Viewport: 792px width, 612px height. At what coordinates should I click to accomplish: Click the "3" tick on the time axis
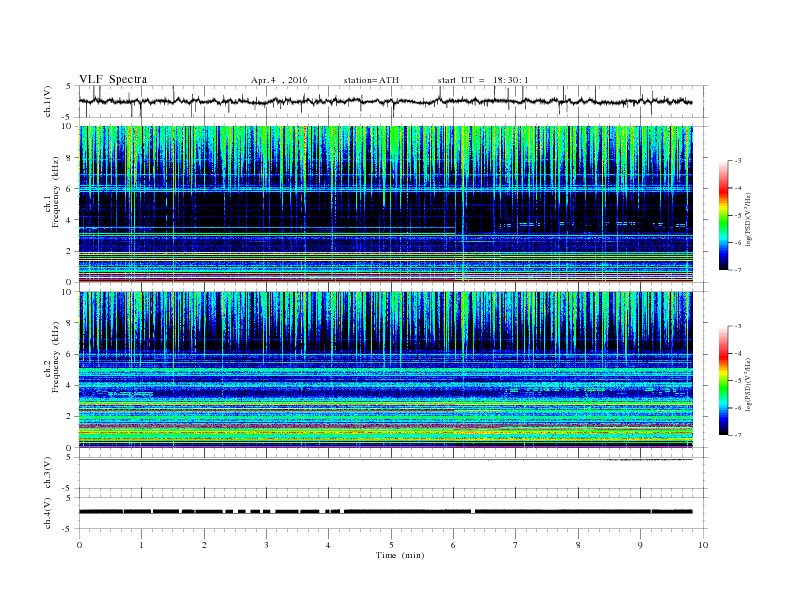tap(266, 545)
